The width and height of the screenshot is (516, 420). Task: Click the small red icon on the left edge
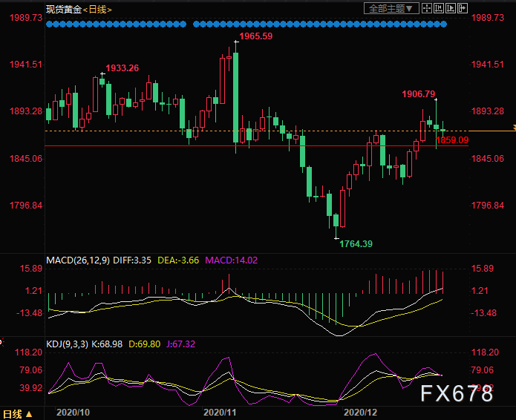point(1,342)
